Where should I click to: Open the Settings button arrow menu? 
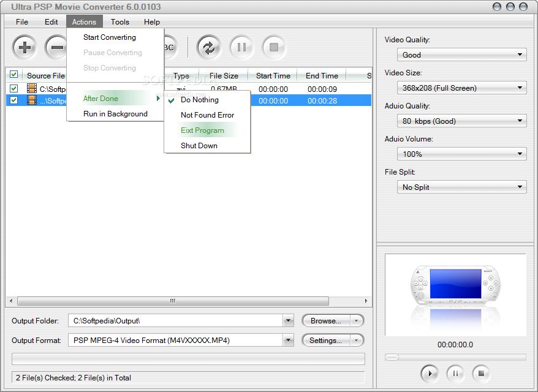coord(357,341)
